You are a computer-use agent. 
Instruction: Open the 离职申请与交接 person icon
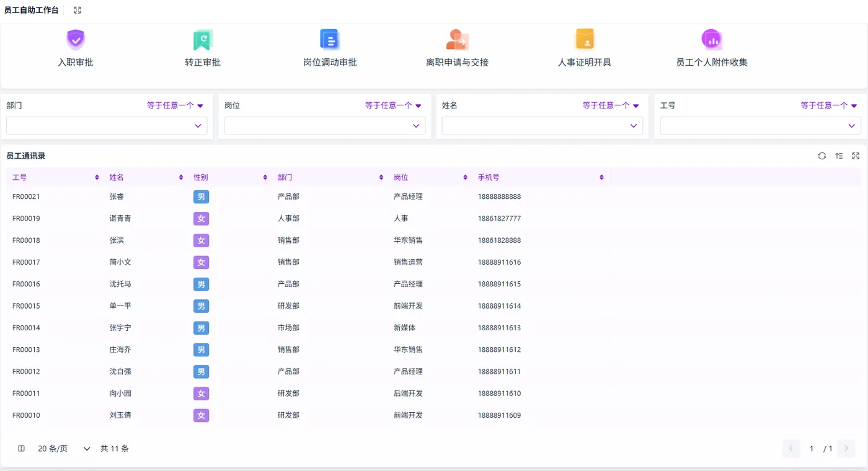(458, 40)
